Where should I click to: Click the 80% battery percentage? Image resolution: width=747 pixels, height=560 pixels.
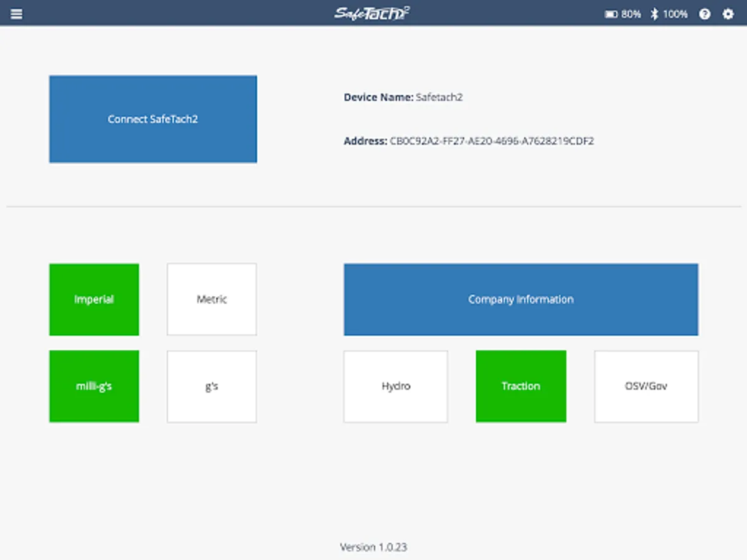pyautogui.click(x=631, y=14)
